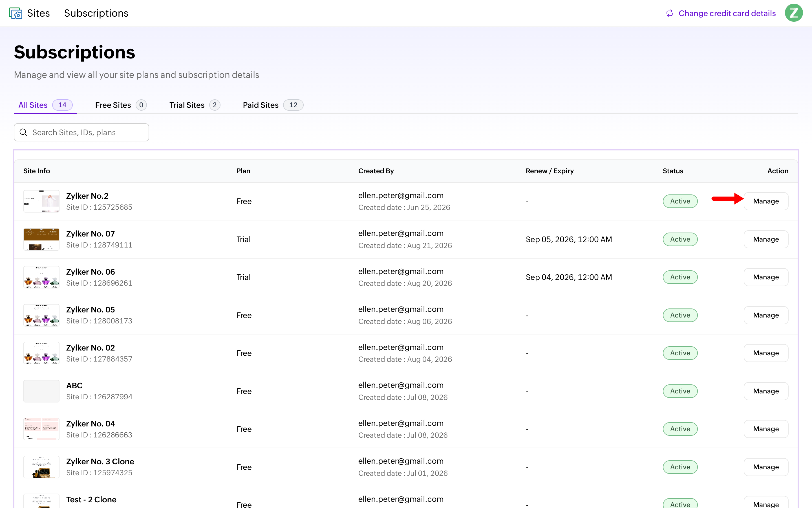
Task: Click the Renew / Expiry column header
Action: pyautogui.click(x=550, y=171)
